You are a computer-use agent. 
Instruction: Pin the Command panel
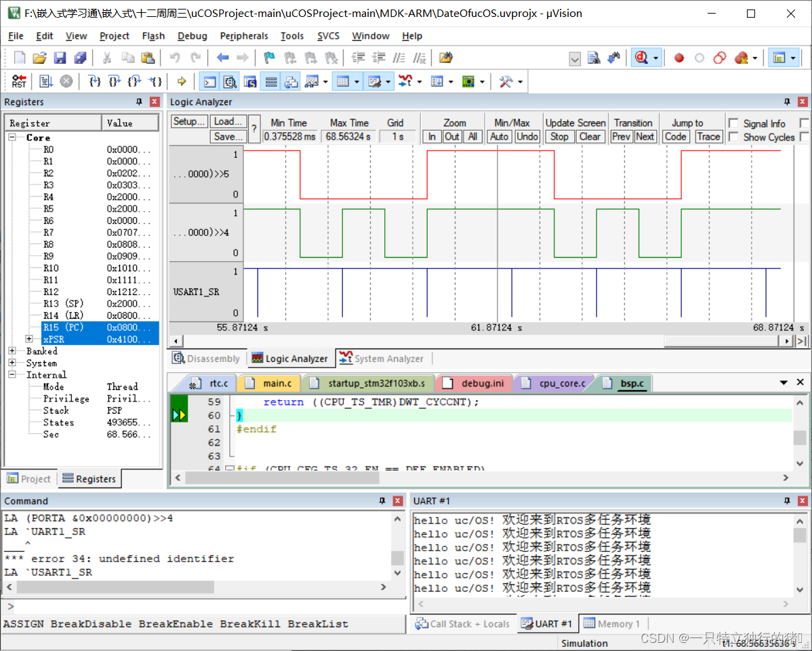pos(382,500)
